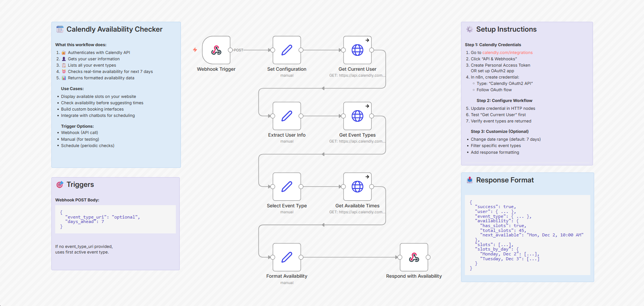This screenshot has width=644, height=306.
Task: Click 'Display available slots on your website'
Action: pyautogui.click(x=98, y=96)
